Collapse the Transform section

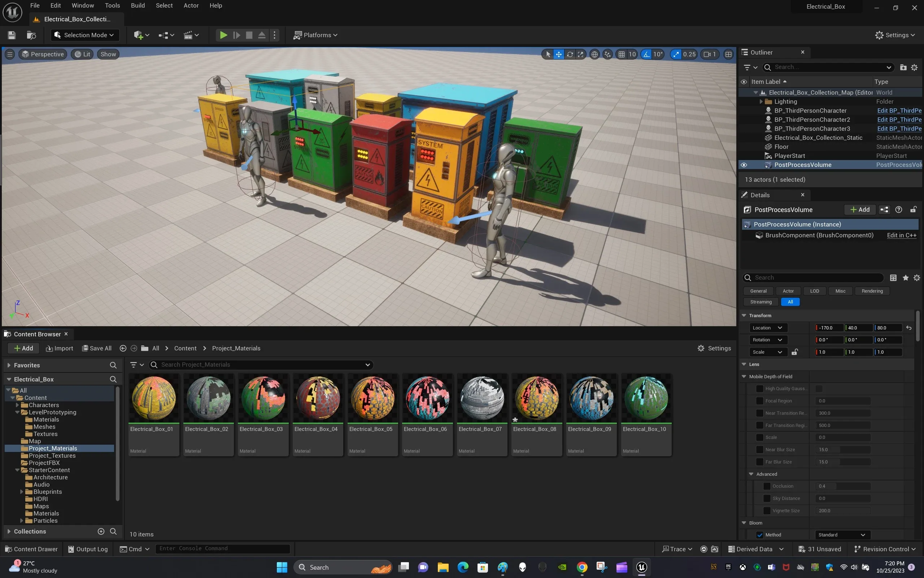coord(744,316)
